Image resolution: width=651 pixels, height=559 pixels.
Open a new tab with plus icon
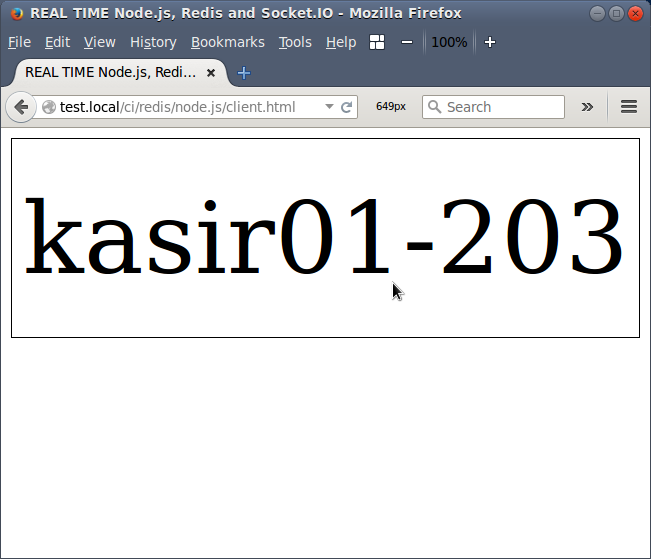(244, 73)
